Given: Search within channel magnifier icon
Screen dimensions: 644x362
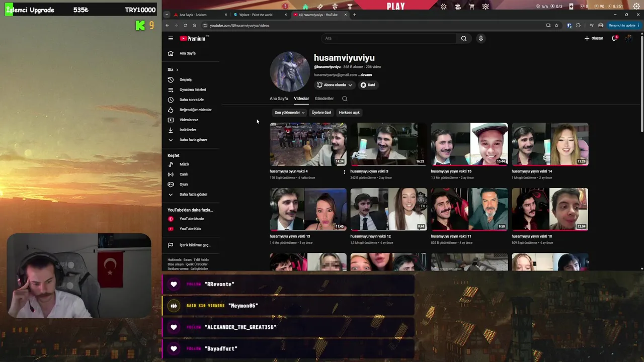Looking at the screenshot, I should pyautogui.click(x=345, y=99).
